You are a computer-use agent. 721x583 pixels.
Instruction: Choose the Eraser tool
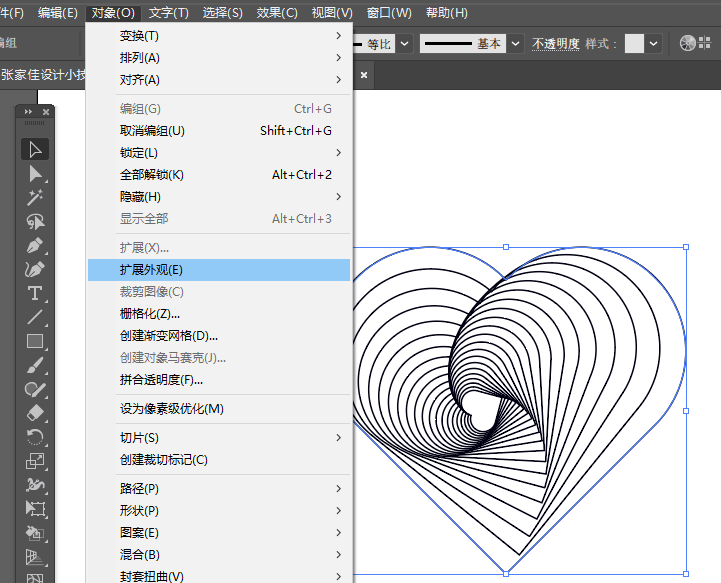point(35,412)
